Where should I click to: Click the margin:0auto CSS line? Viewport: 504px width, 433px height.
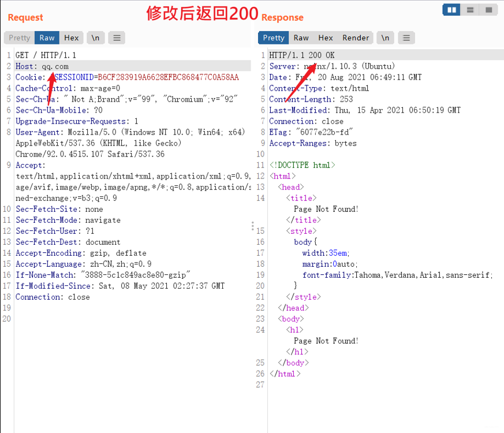[330, 264]
